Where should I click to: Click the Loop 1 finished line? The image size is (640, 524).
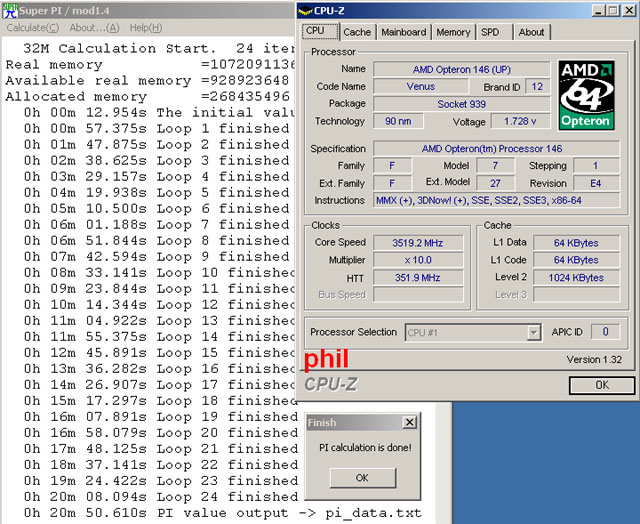point(156,129)
